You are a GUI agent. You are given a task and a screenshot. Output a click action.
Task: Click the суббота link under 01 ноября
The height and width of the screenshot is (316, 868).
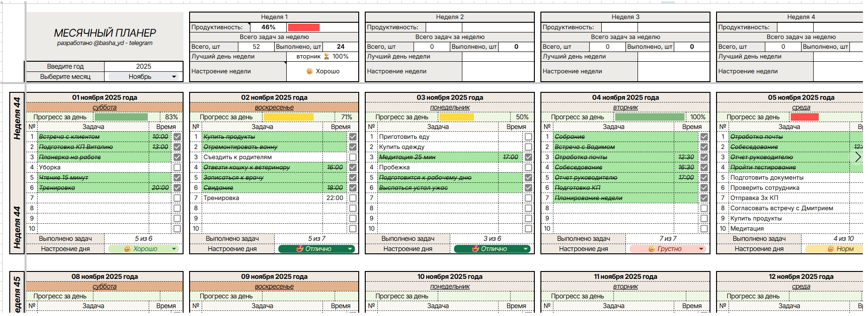click(x=105, y=107)
